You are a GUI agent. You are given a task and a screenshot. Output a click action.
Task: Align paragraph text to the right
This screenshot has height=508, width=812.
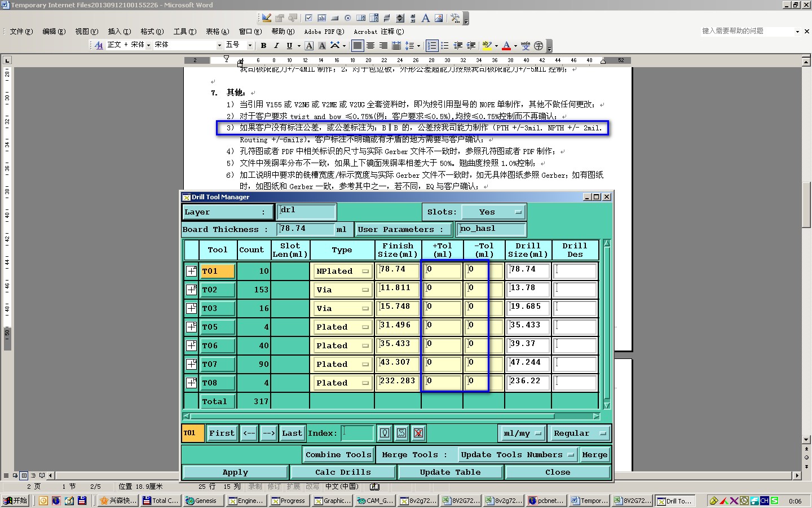pyautogui.click(x=383, y=45)
